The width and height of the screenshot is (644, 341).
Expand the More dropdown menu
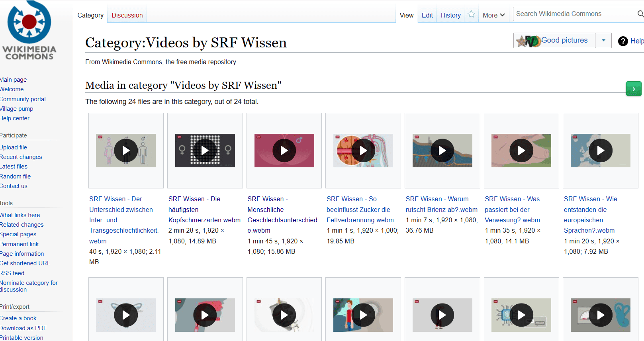pos(493,15)
